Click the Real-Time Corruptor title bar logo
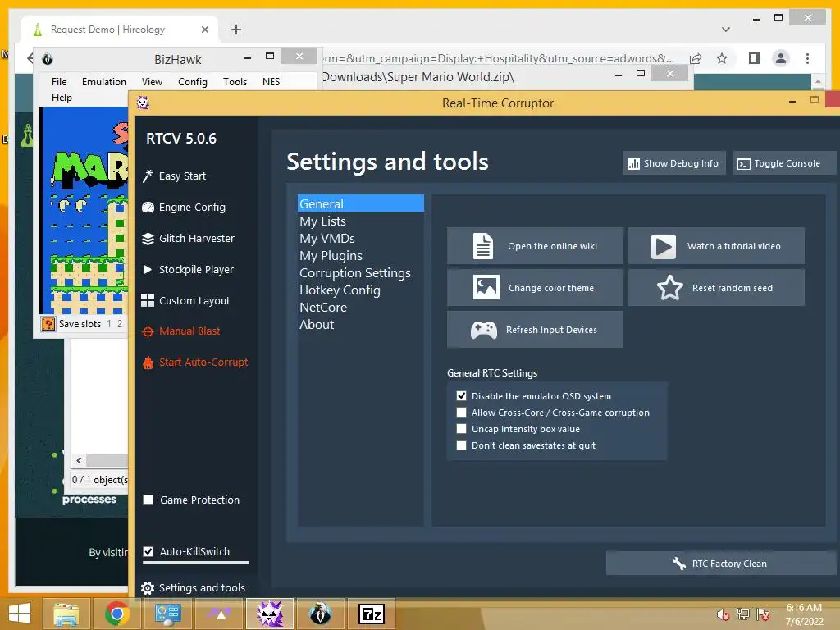This screenshot has height=630, width=840. click(x=143, y=103)
